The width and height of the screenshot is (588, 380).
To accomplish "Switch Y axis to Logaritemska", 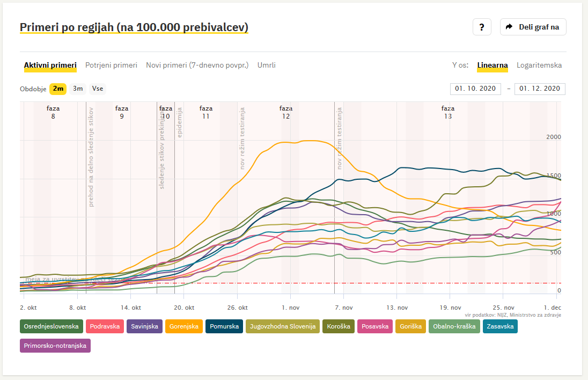I will coord(539,65).
